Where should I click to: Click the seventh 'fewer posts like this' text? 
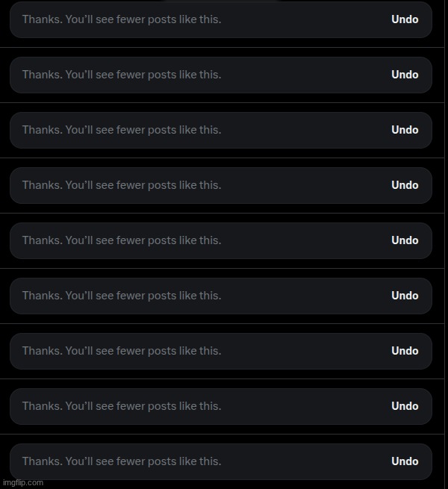pos(122,351)
